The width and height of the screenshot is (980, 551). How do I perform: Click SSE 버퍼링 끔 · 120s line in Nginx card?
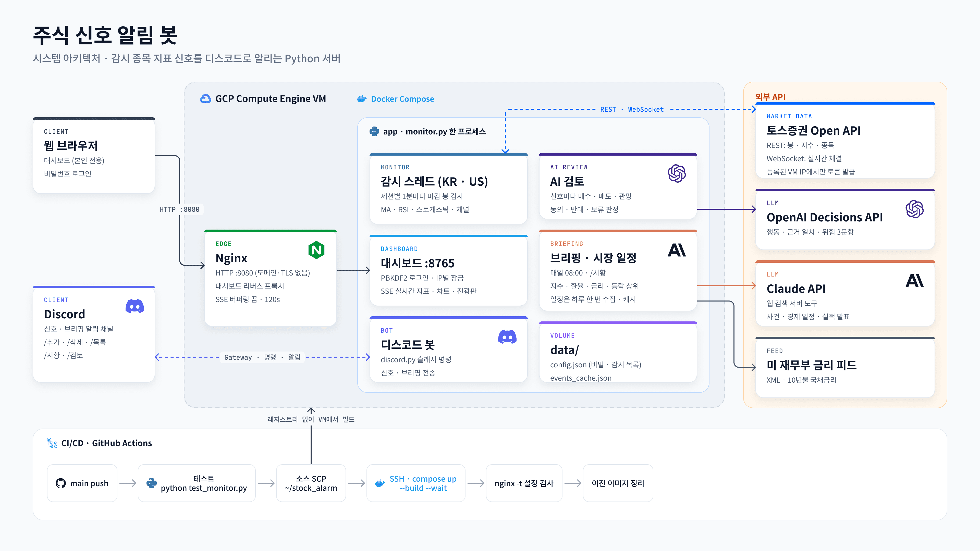click(x=247, y=300)
